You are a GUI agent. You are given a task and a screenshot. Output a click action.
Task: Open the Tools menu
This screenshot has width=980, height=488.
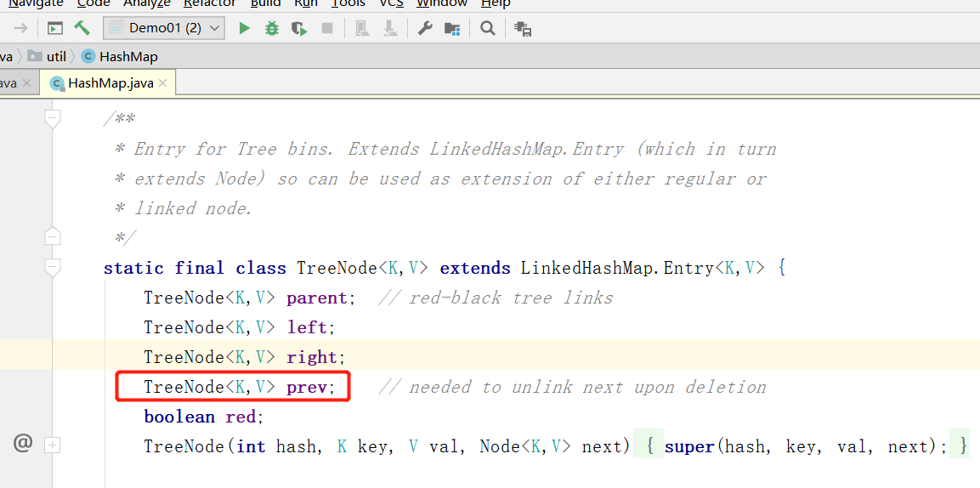pyautogui.click(x=348, y=3)
